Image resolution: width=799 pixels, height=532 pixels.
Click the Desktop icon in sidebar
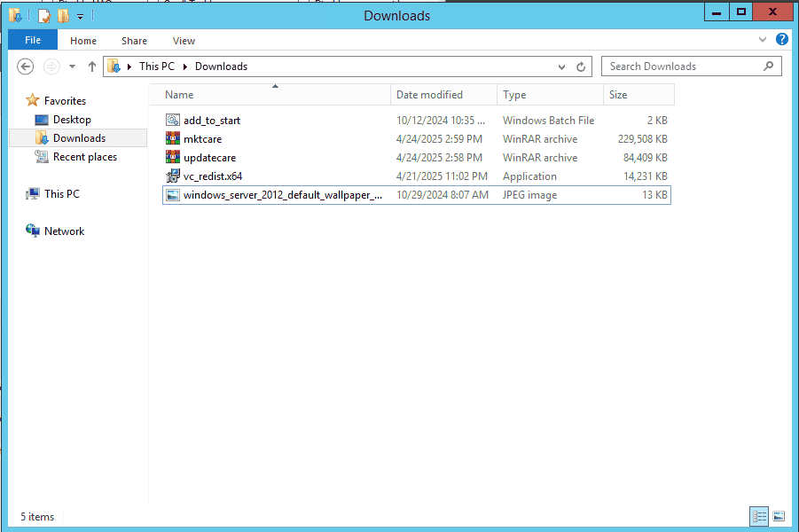pos(42,121)
